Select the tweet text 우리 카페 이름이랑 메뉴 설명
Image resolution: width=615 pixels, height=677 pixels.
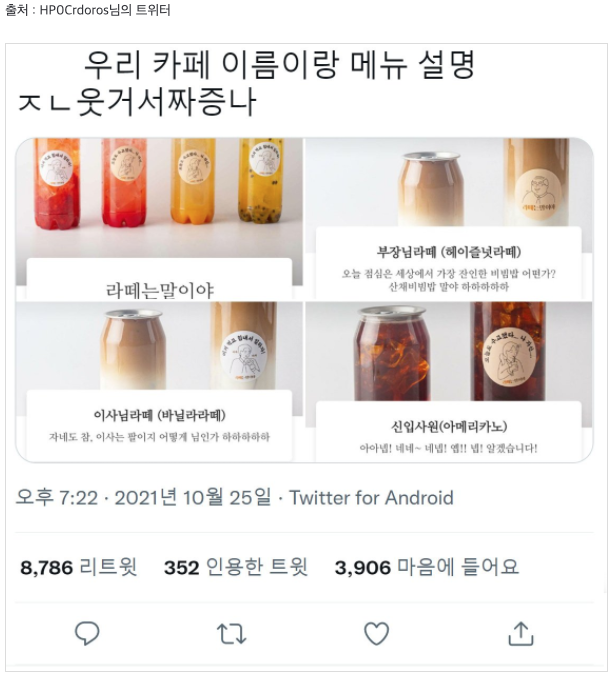[279, 65]
